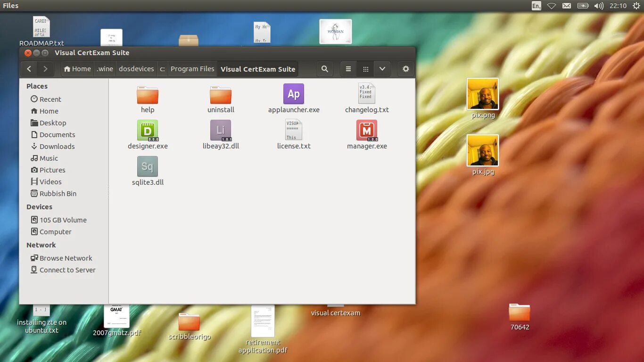
Task: Open the gear location options menu
Action: [x=406, y=69]
